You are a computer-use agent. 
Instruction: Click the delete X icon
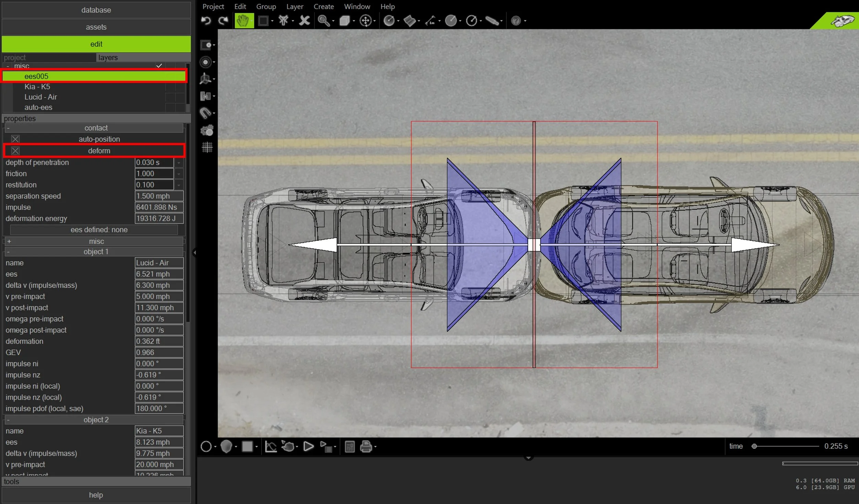point(304,21)
